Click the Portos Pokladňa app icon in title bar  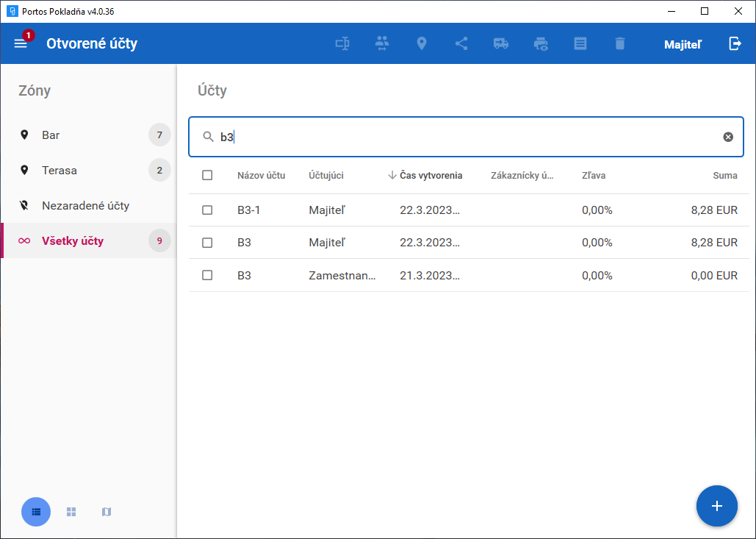[x=12, y=11]
